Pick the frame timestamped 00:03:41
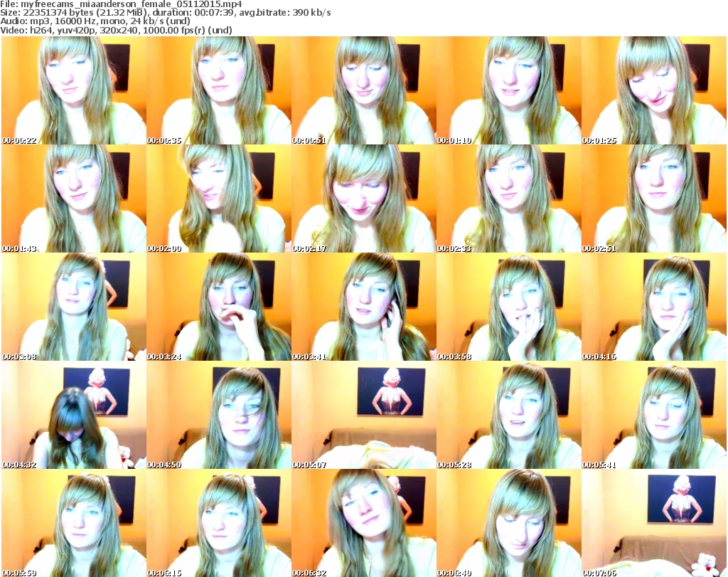The width and height of the screenshot is (728, 577). tap(363, 307)
